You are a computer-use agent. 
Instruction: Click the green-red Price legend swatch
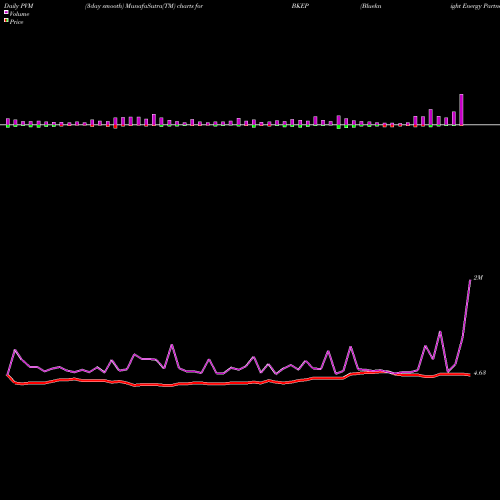6,21
